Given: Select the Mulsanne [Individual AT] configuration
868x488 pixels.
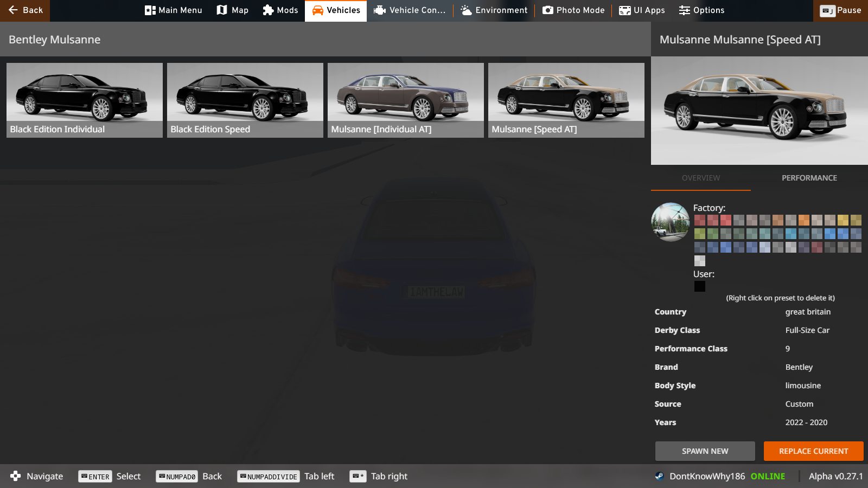Looking at the screenshot, I should 406,100.
